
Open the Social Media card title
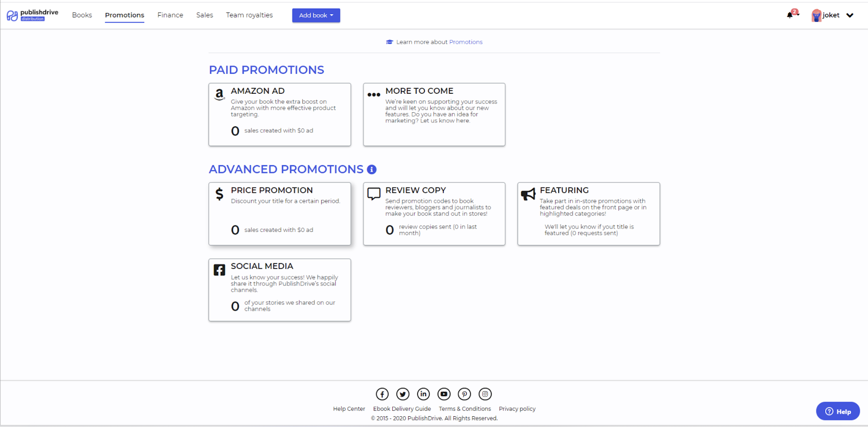pos(262,266)
